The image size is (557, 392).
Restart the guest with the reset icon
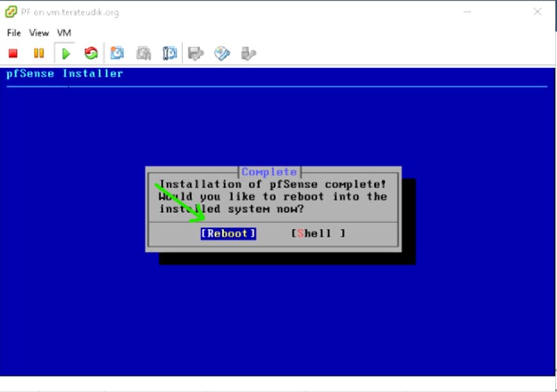point(92,53)
